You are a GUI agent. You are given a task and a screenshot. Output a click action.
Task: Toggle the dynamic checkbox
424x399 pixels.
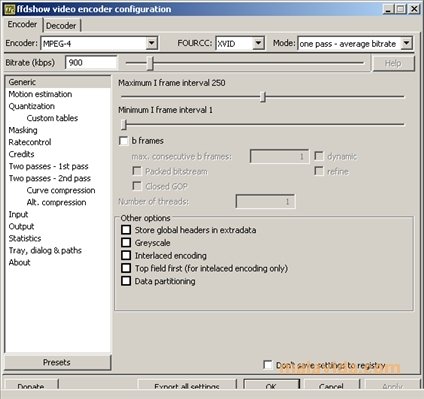coord(319,156)
